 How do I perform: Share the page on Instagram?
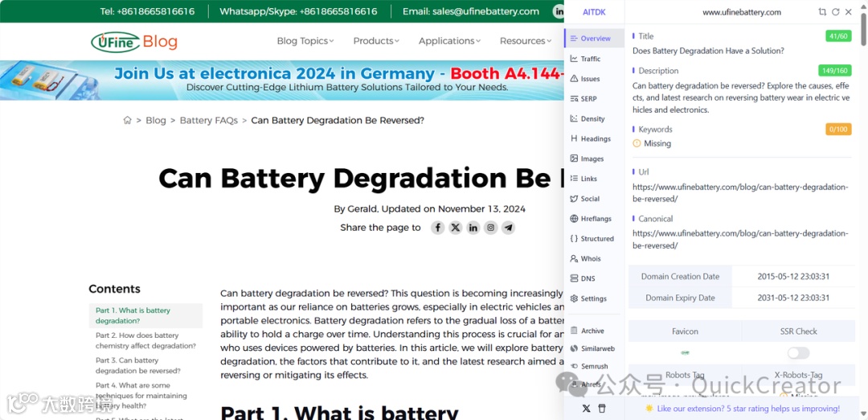click(491, 227)
